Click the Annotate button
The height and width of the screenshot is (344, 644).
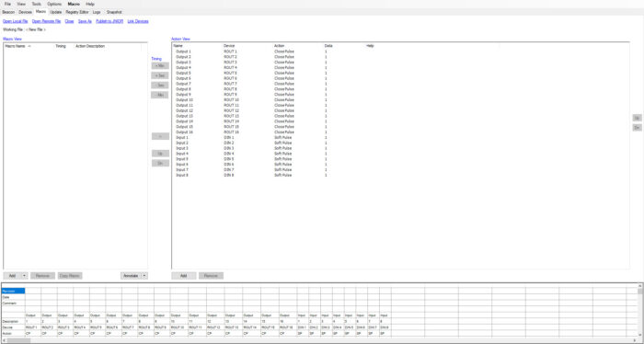point(131,276)
